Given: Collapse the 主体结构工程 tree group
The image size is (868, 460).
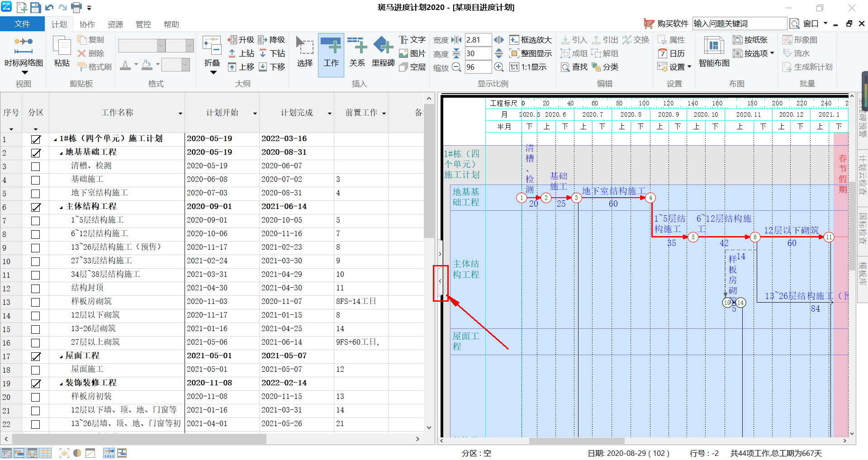Looking at the screenshot, I should click(x=62, y=207).
